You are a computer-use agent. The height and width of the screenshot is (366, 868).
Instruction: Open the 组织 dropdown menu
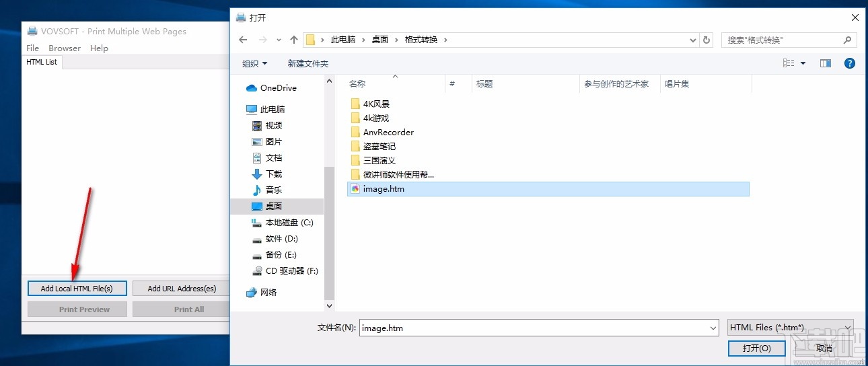coord(254,63)
